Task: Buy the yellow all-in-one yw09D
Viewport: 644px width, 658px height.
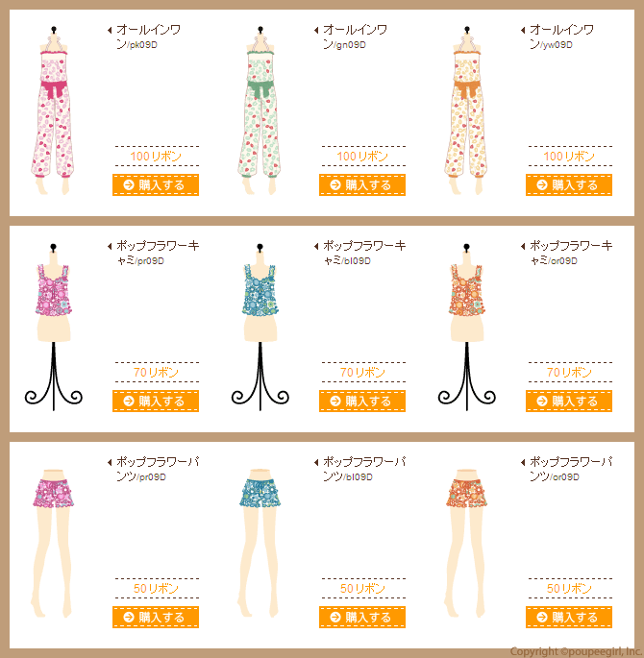Action: [x=569, y=184]
